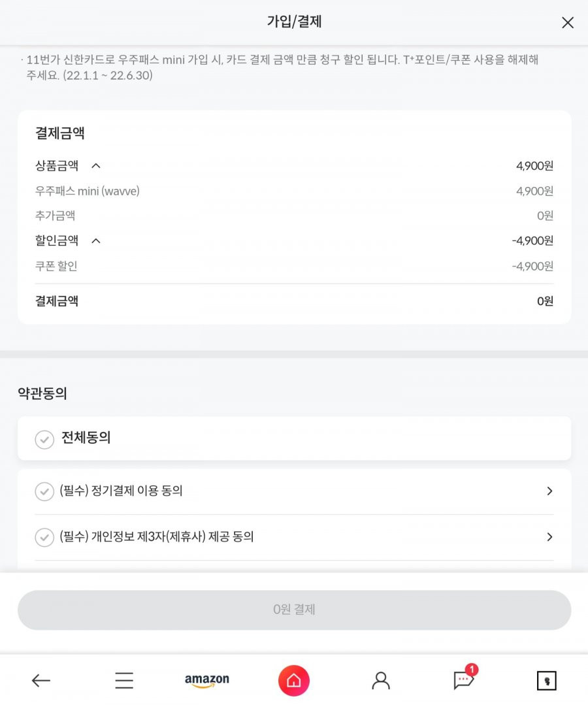Collapse the 상품금액 details chevron
Screen dimensions: 588x705
point(96,166)
